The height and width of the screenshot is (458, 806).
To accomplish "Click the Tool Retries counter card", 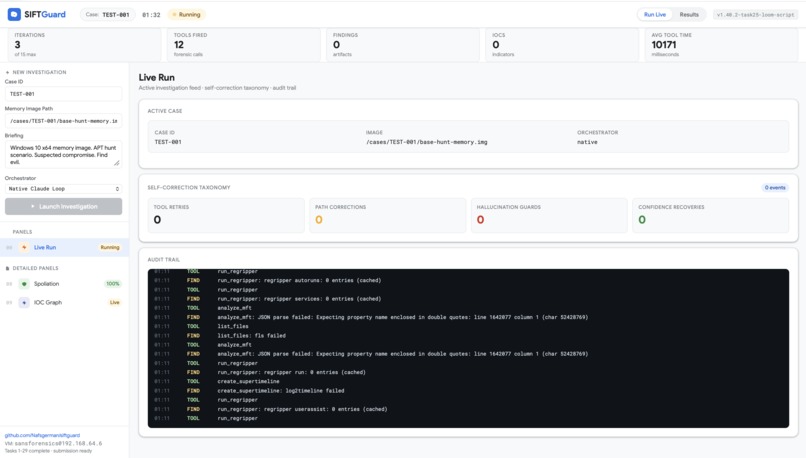I will pos(226,215).
